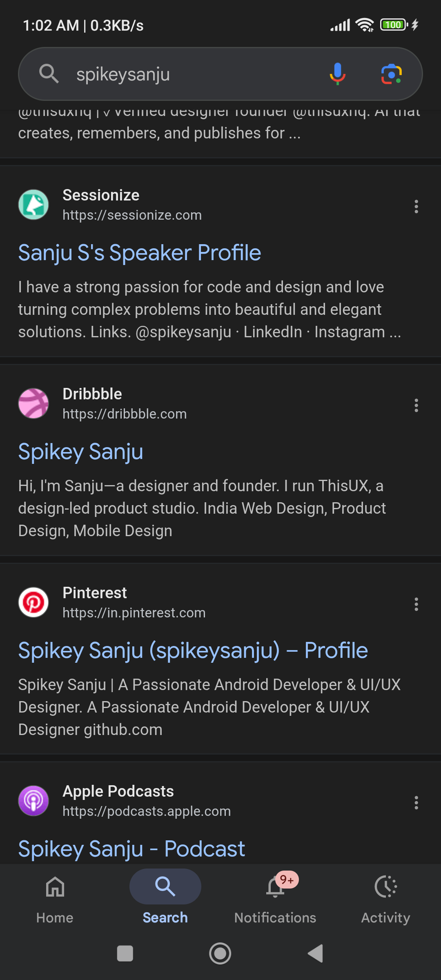Open recent apps with square button
Viewport: 441px width, 980px height.
pyautogui.click(x=125, y=954)
